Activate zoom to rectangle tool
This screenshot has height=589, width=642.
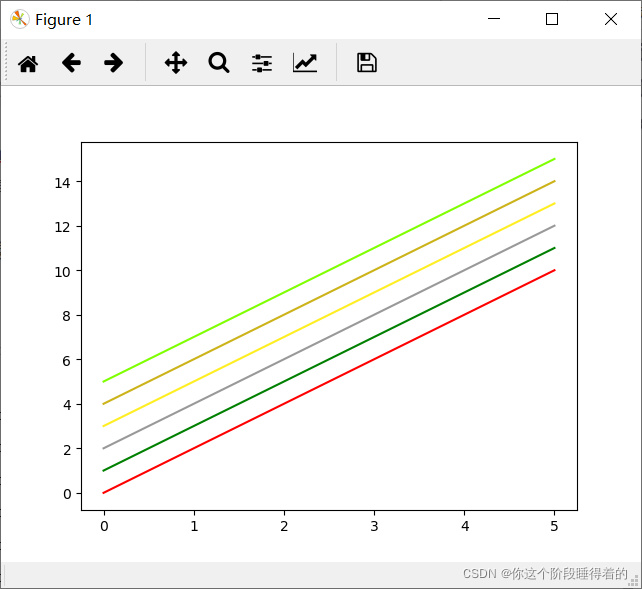(x=219, y=63)
